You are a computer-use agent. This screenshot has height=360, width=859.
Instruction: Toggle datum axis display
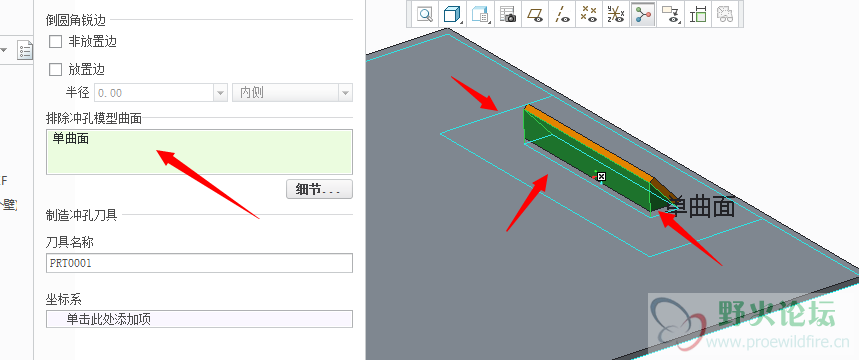563,14
